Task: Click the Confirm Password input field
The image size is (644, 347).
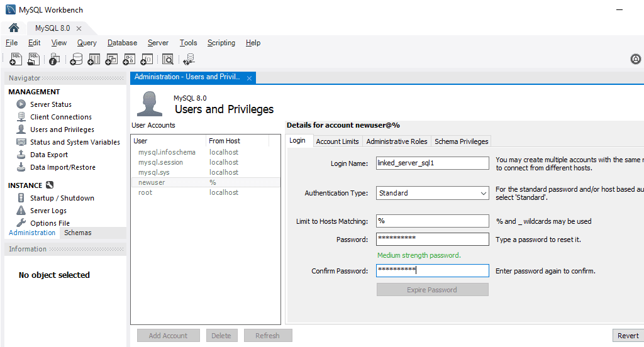Action: (433, 270)
